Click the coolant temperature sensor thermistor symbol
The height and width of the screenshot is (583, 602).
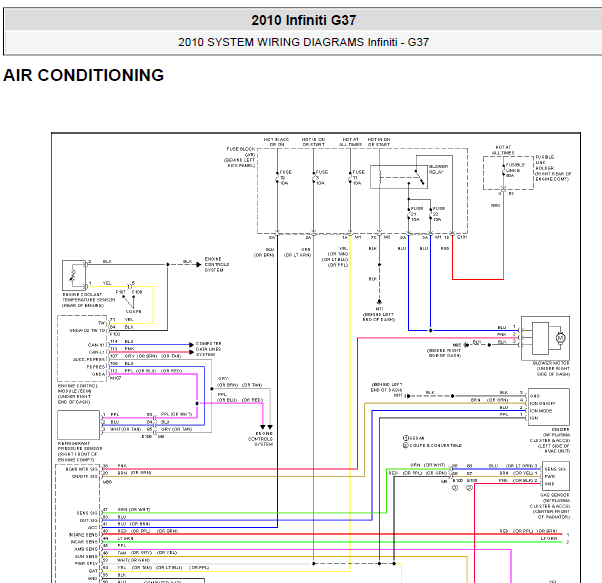[73, 276]
